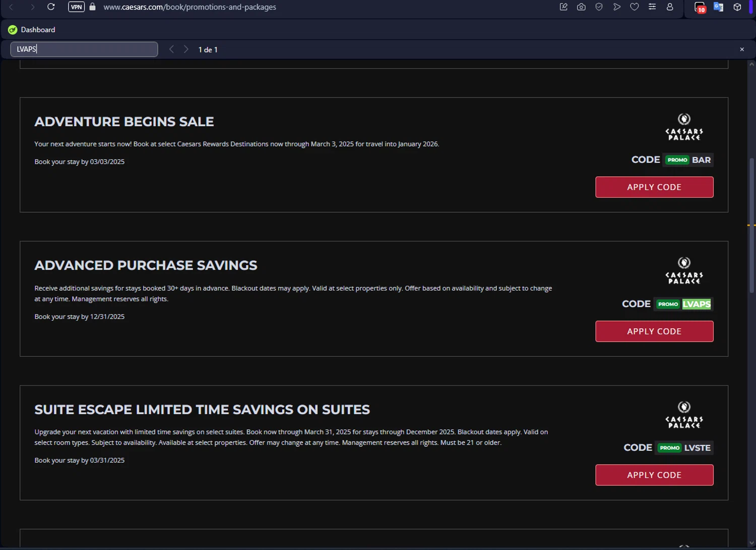Click 'Book your stay by 03/03/2025' text
The height and width of the screenshot is (550, 756).
pyautogui.click(x=79, y=162)
